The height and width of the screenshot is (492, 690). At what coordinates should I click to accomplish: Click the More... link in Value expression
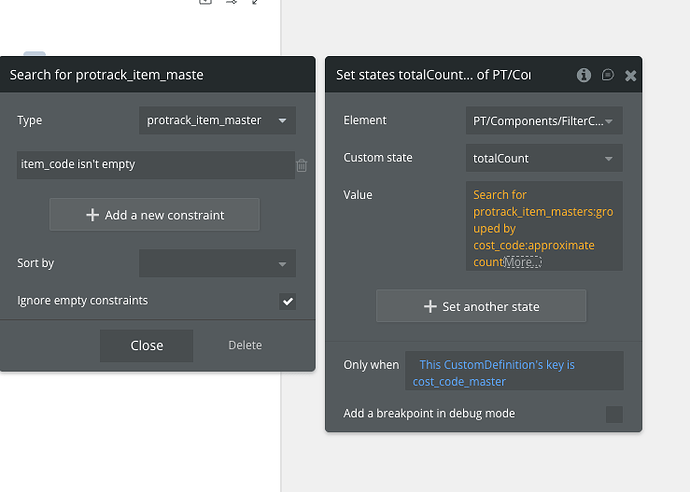click(x=521, y=262)
